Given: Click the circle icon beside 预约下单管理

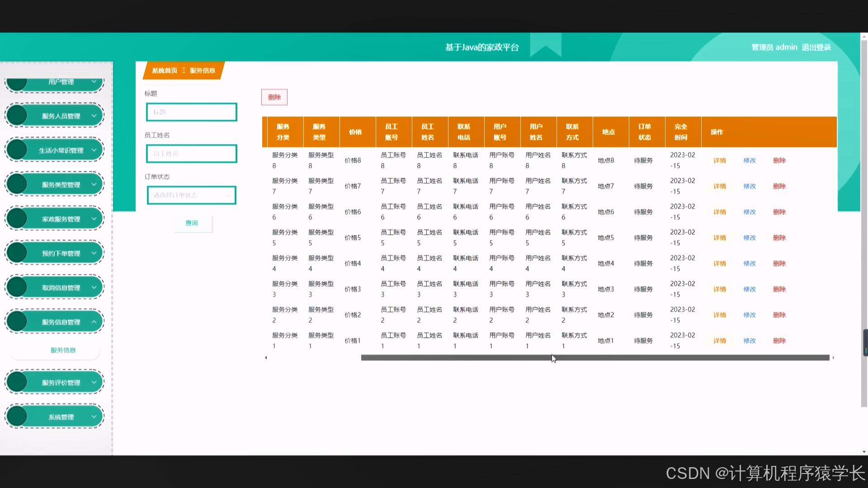Looking at the screenshot, I should 17,253.
